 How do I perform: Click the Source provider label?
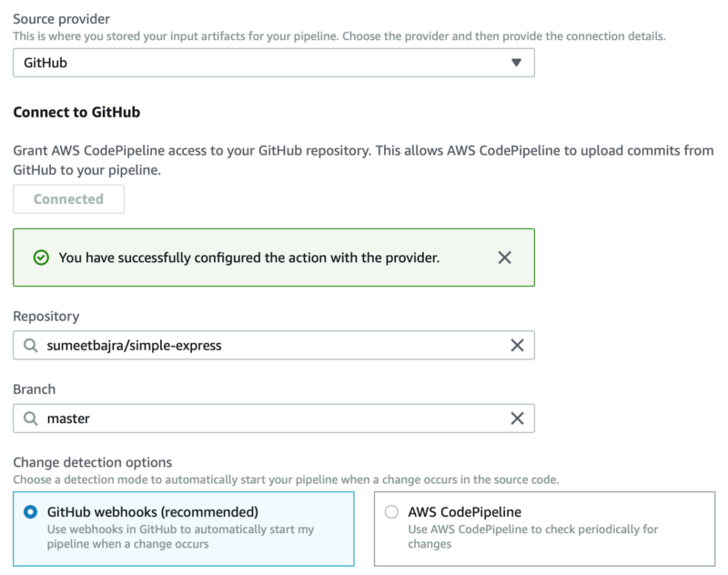click(61, 19)
